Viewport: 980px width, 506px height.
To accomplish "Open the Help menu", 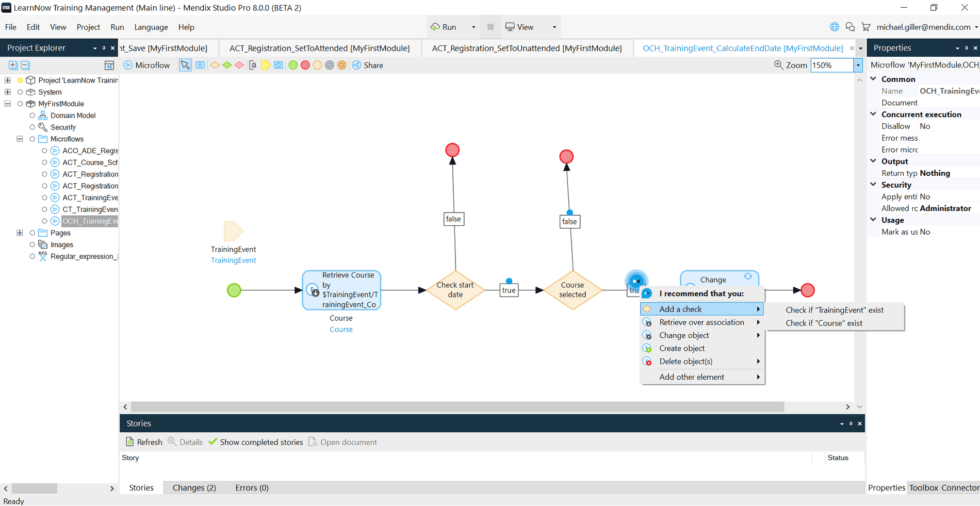I will [186, 27].
